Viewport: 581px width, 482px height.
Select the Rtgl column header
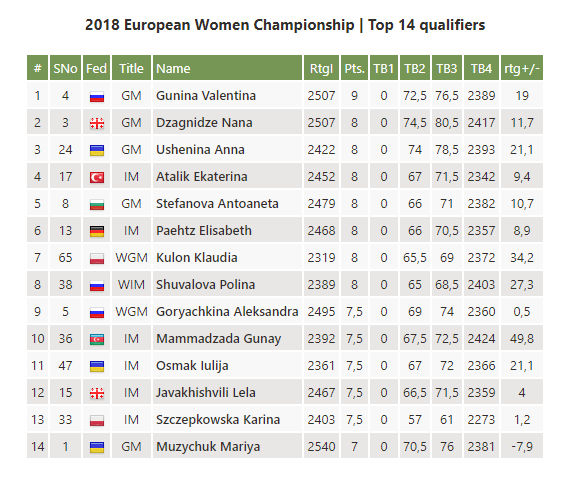321,68
